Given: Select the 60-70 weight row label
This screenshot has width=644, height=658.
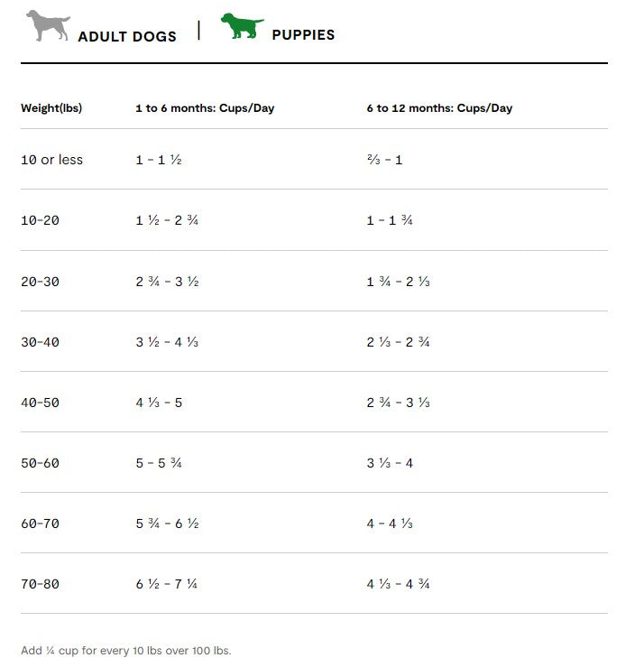Looking at the screenshot, I should click(40, 524).
